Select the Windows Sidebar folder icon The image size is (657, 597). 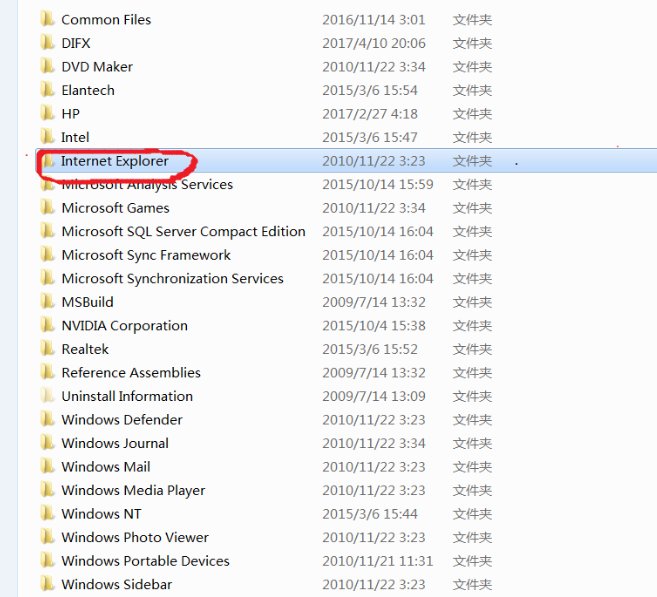click(48, 584)
